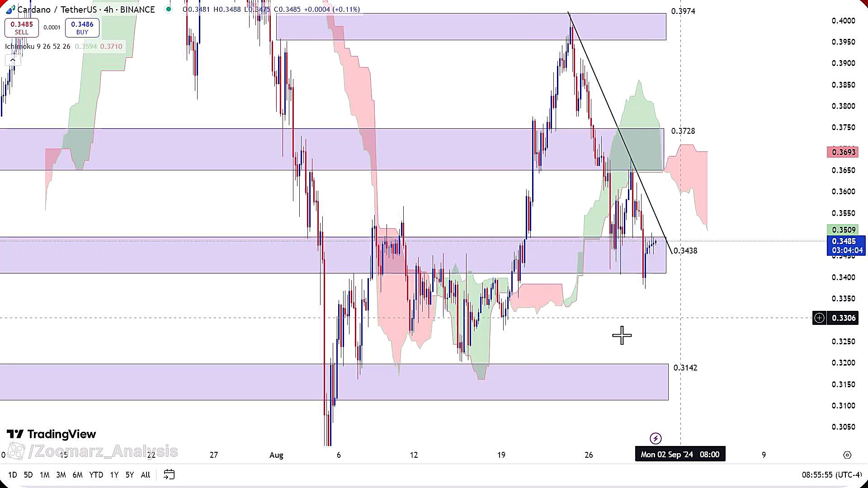Image resolution: width=868 pixels, height=488 pixels.
Task: Click the Aug label on time axis
Action: [276, 455]
